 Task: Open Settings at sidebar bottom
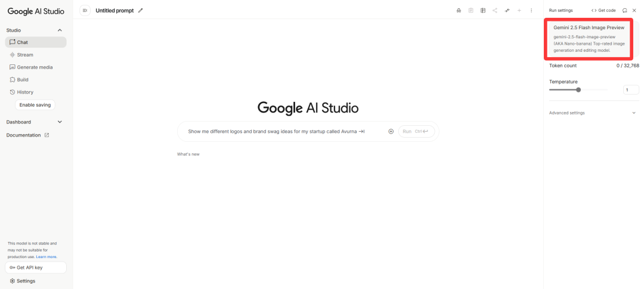(23, 281)
